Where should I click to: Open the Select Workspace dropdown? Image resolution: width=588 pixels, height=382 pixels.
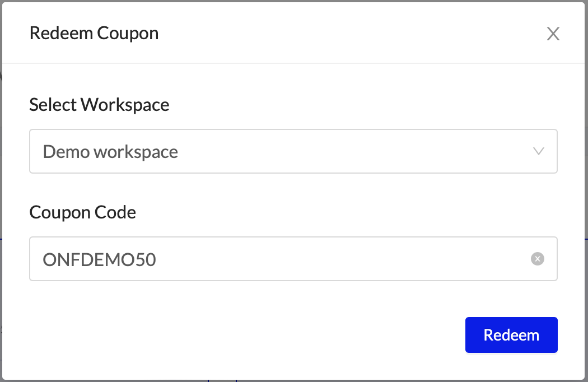coord(293,151)
